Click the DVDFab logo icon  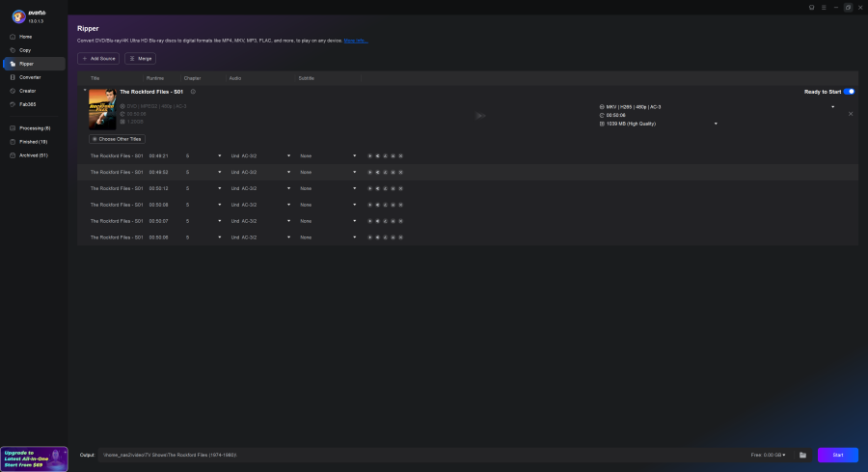pos(19,16)
